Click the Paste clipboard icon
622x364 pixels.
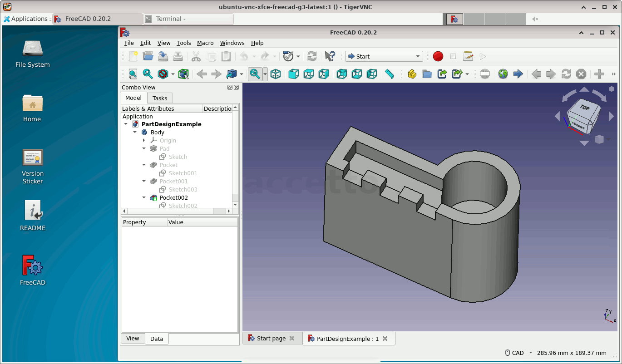click(226, 56)
